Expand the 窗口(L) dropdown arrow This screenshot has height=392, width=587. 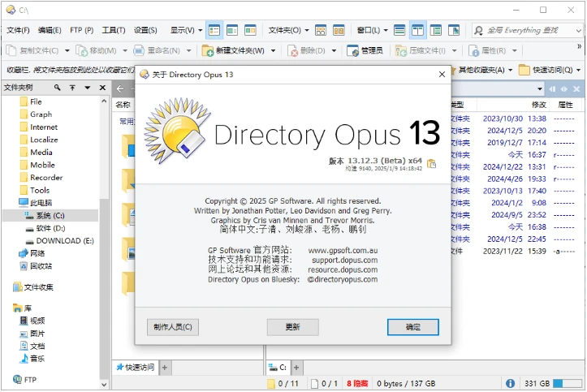point(386,30)
